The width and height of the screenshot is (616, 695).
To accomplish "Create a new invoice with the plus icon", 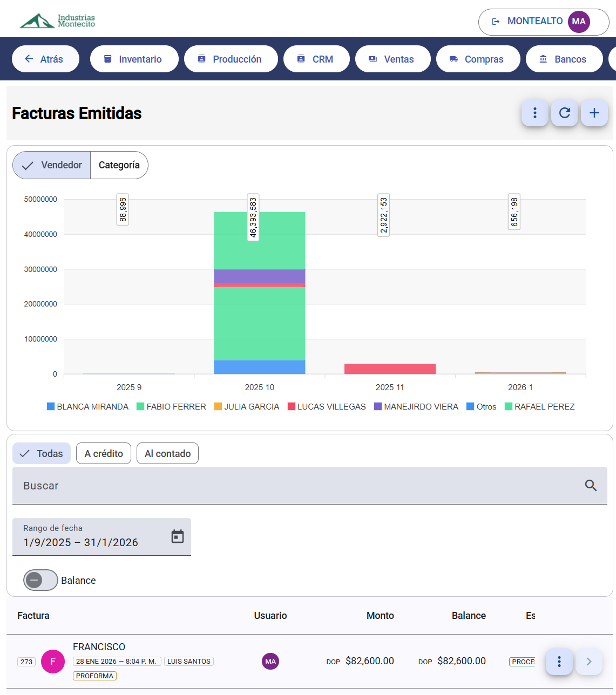I will point(594,113).
